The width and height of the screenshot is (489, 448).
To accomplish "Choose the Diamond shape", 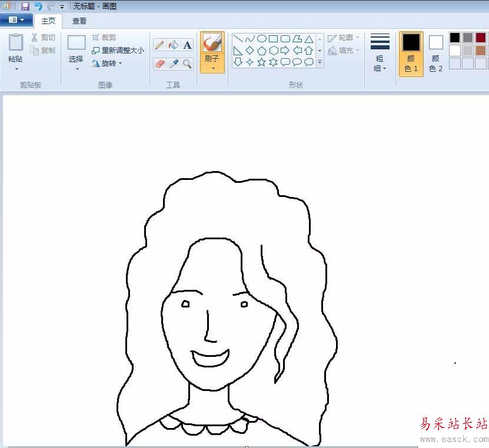I will pyautogui.click(x=250, y=51).
